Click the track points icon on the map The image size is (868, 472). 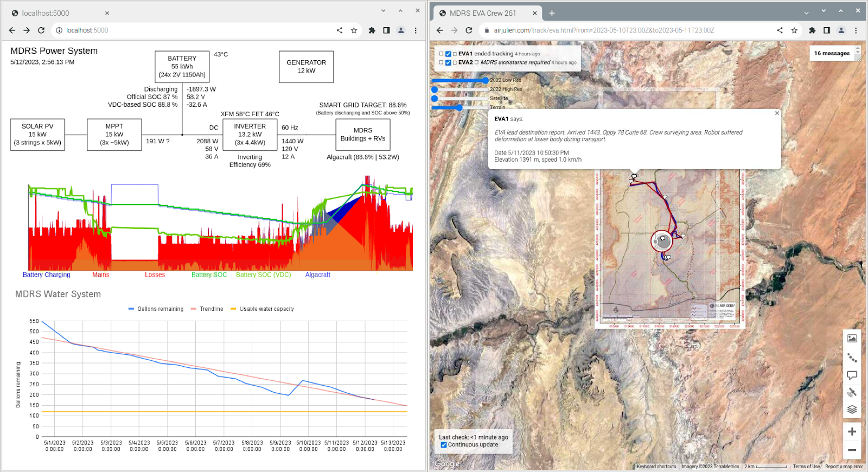[852, 358]
